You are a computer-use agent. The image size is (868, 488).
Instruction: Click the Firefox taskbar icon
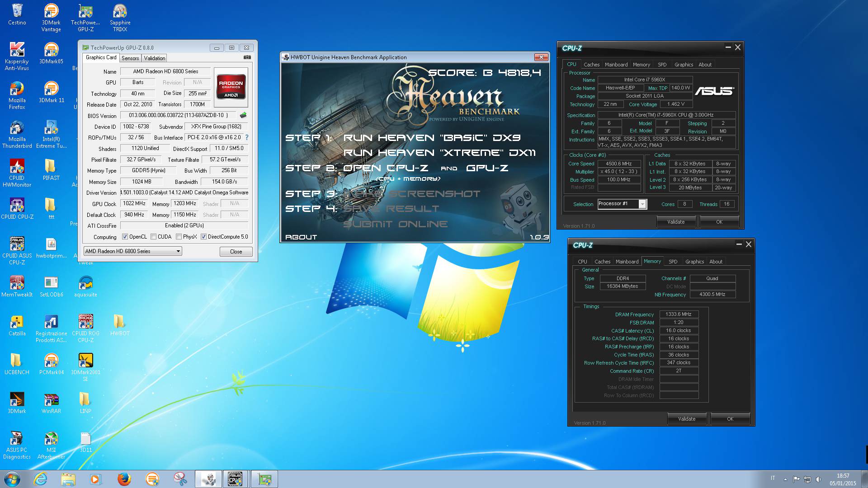pyautogui.click(x=124, y=479)
